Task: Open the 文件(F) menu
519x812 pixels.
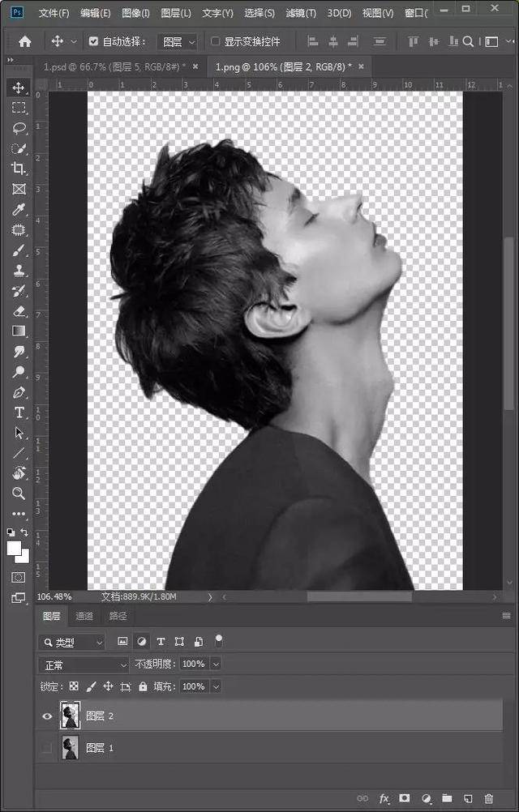Action: [54, 13]
